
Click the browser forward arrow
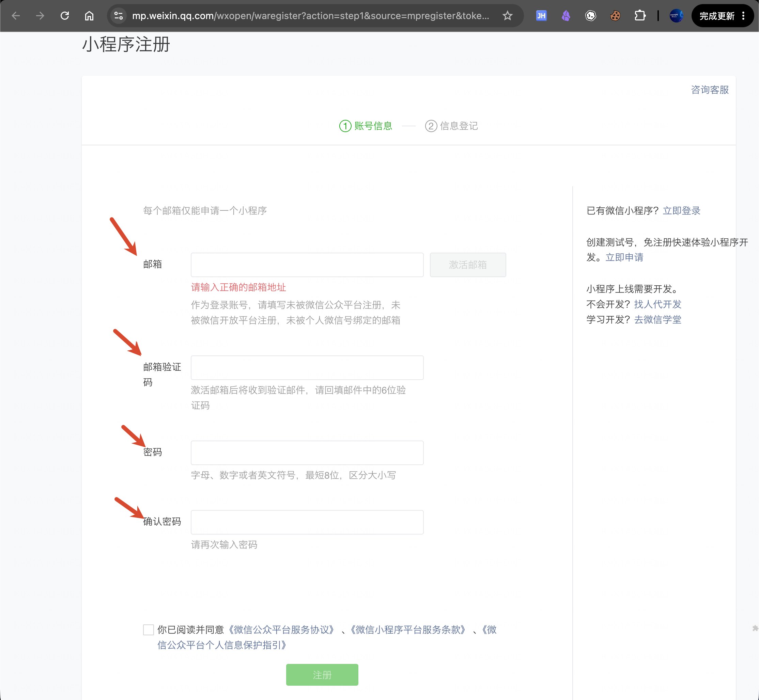40,16
